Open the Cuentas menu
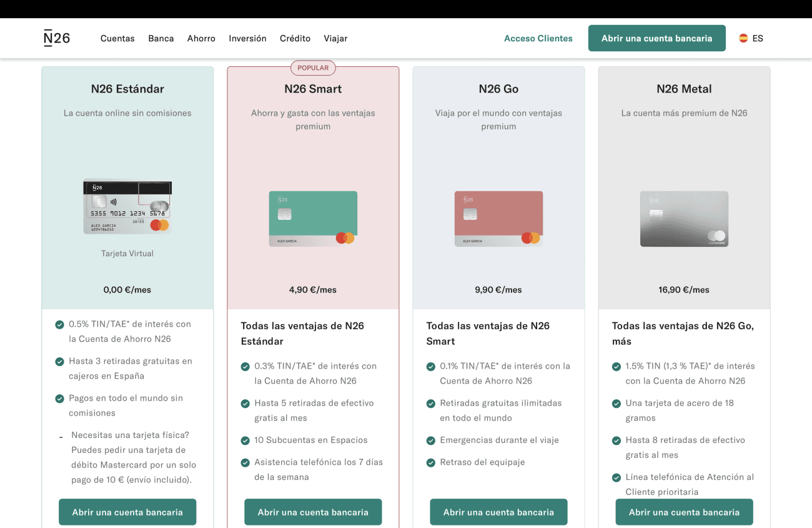This screenshot has height=528, width=812. (117, 38)
